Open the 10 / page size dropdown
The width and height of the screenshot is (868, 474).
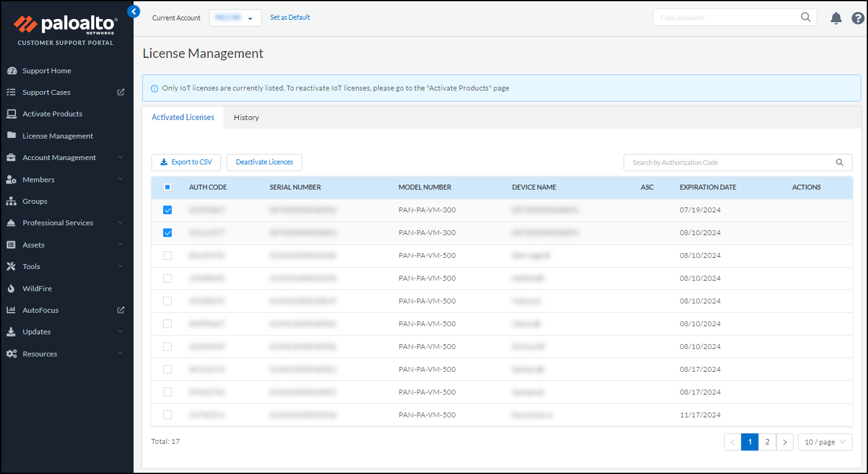coord(824,442)
